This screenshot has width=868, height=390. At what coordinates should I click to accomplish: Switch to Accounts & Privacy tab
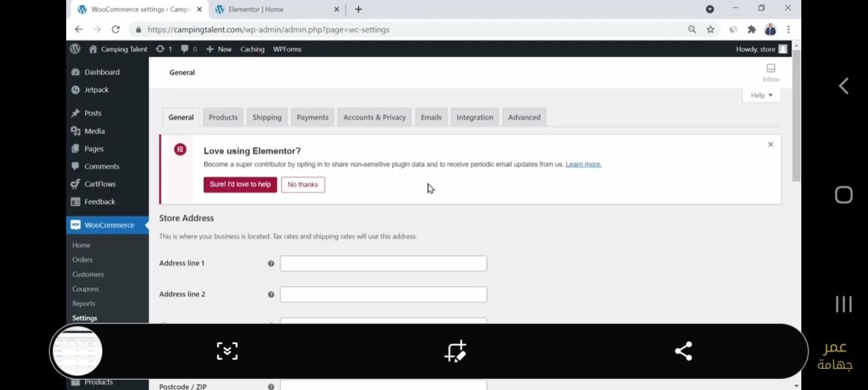click(x=375, y=118)
